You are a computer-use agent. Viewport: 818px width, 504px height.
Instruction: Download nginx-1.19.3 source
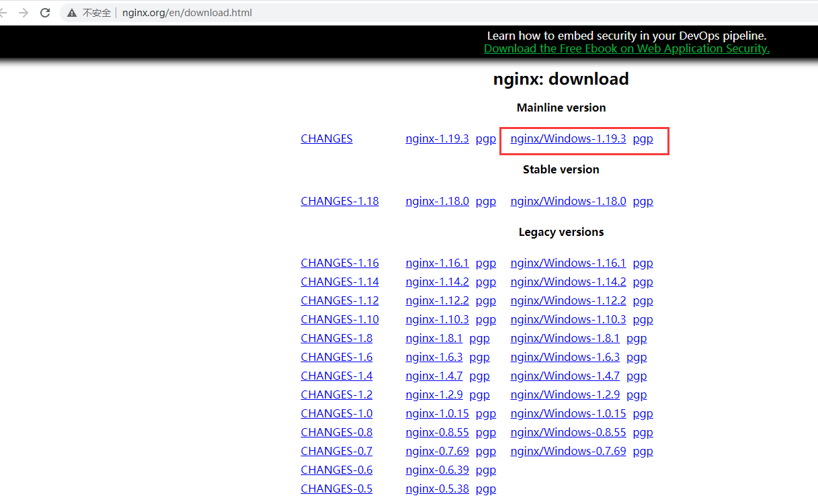pyautogui.click(x=437, y=138)
